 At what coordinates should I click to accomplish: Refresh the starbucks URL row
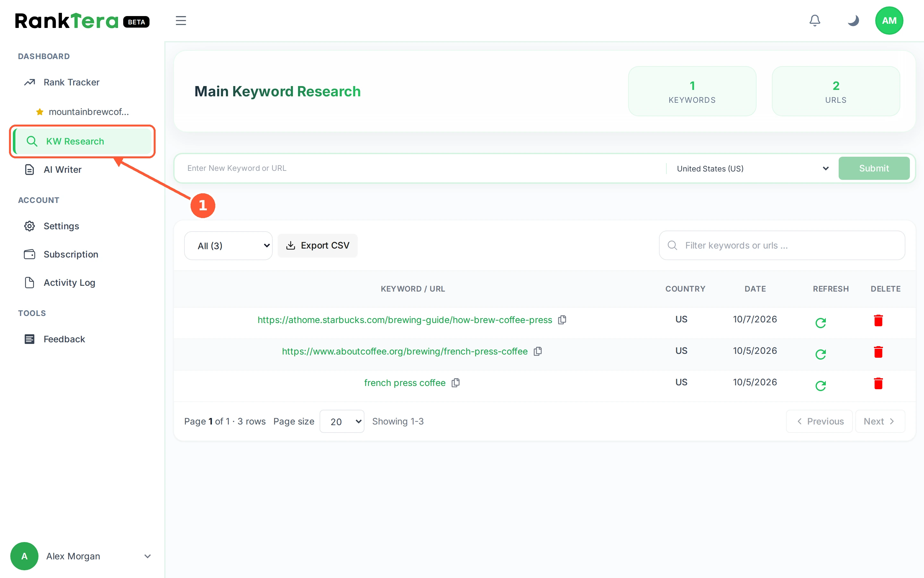820,323
